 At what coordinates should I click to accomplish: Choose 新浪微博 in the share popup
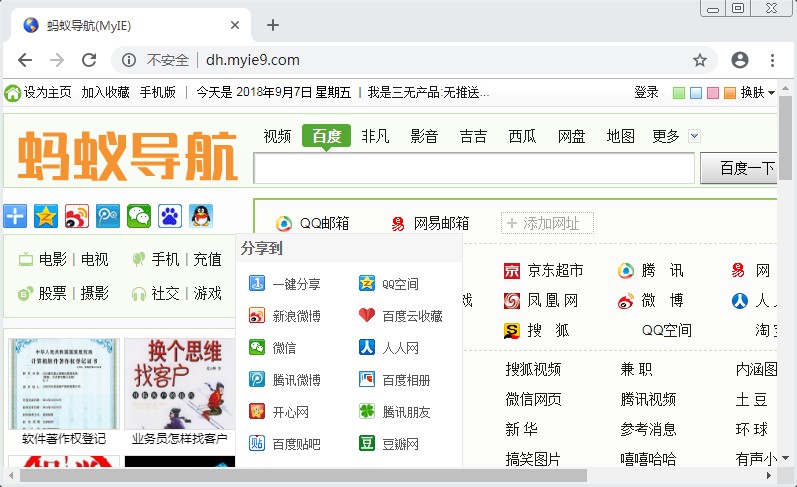[x=285, y=316]
